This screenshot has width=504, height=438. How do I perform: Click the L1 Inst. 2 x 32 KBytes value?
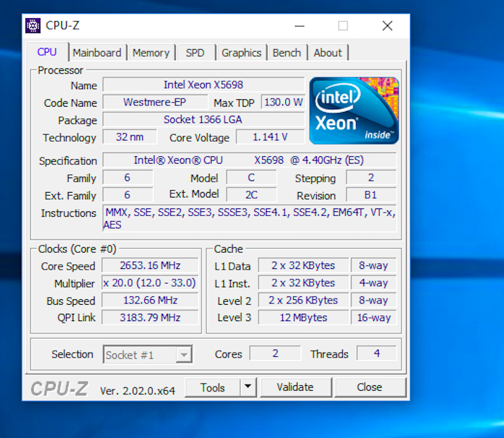[303, 283]
